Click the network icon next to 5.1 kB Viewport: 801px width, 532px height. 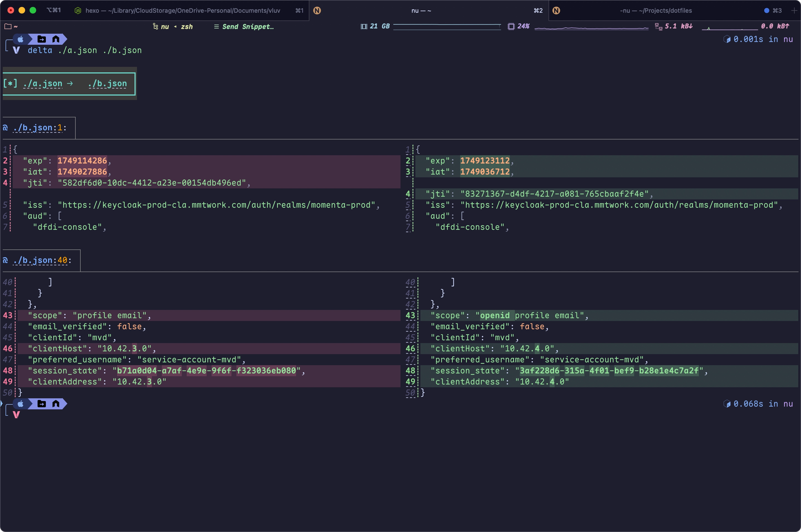[658, 27]
